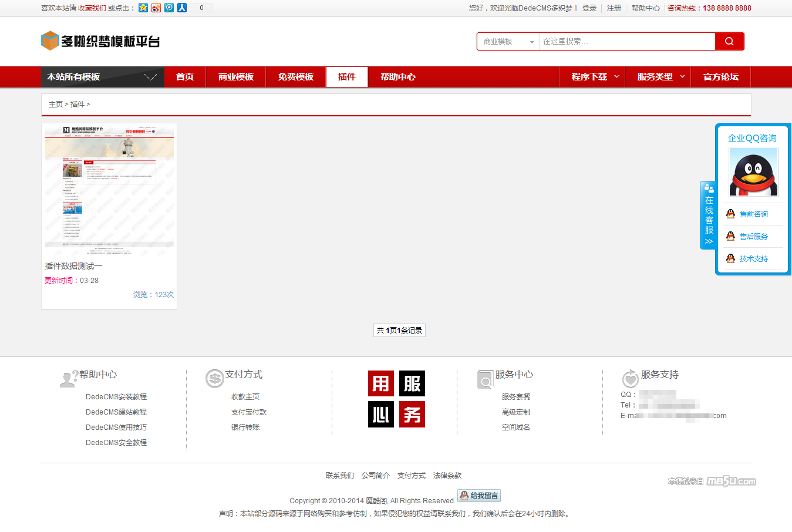The height and width of the screenshot is (532, 792).
Task: Click the red search magnifier button
Action: click(729, 42)
